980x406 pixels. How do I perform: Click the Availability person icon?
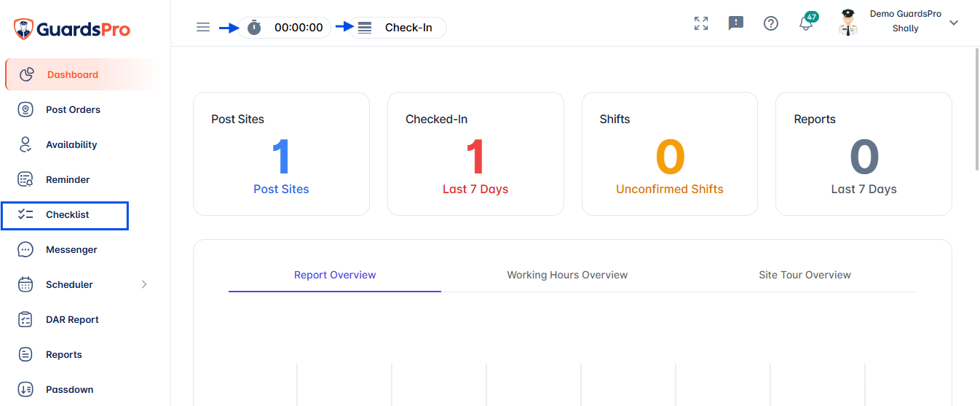[x=25, y=144]
